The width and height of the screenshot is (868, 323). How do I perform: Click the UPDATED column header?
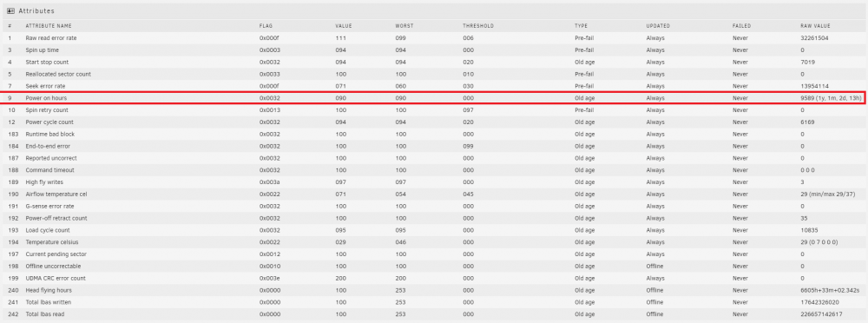click(658, 26)
